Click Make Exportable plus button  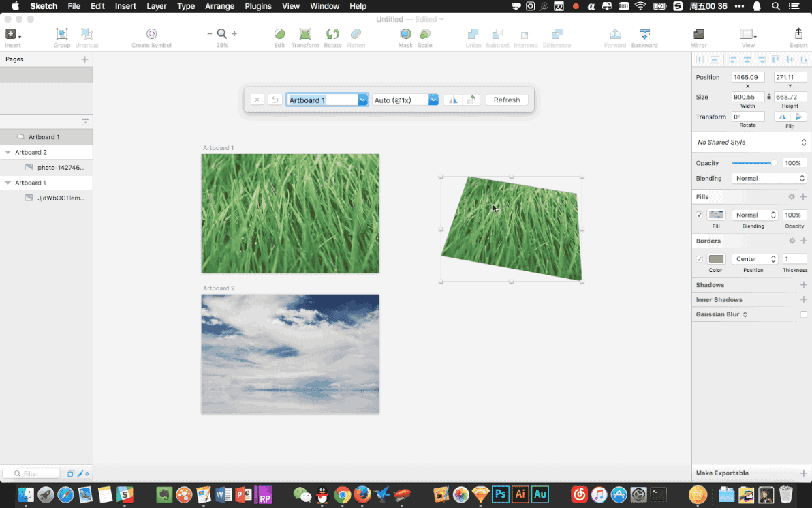point(803,473)
